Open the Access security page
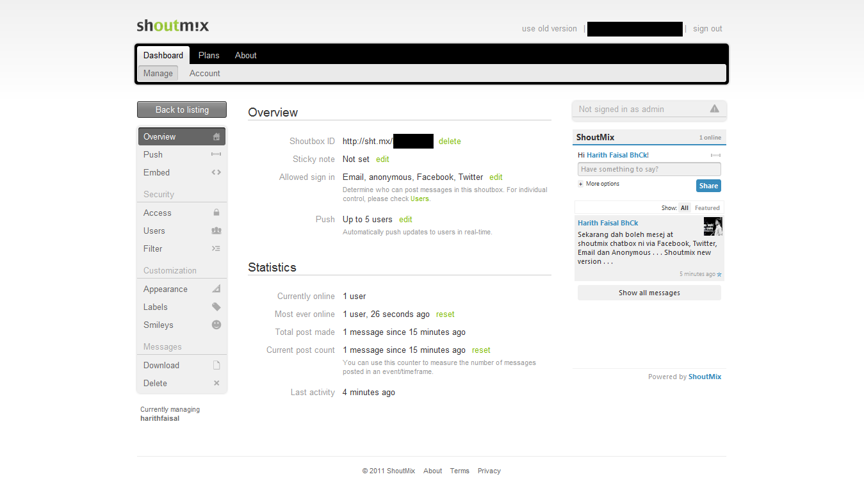864x504 pixels. [182, 213]
